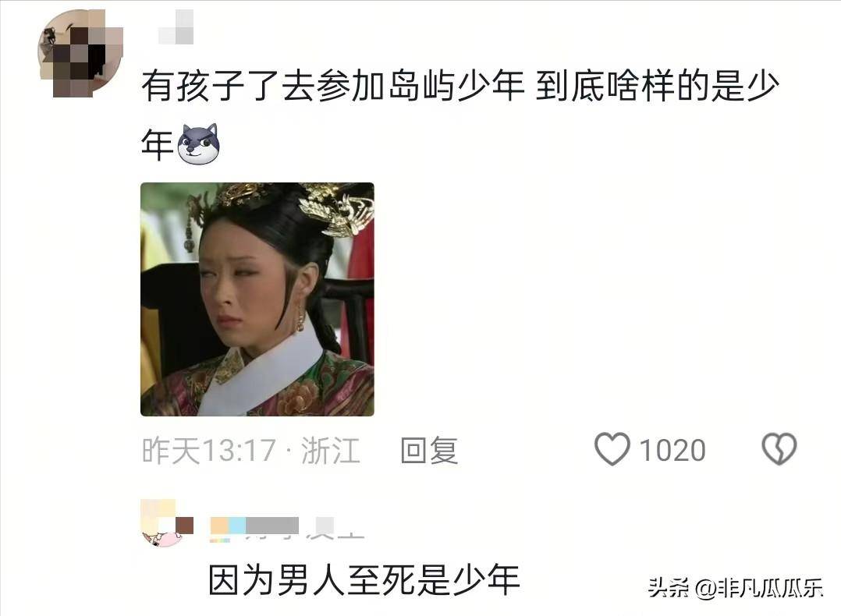841x616 pixels.
Task: Like the comment with the heart icon
Action: point(612,448)
